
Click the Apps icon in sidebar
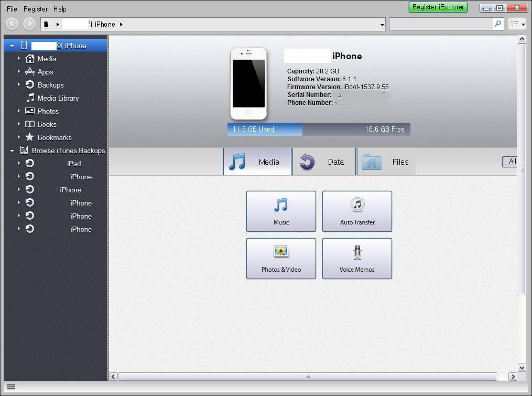(x=30, y=72)
